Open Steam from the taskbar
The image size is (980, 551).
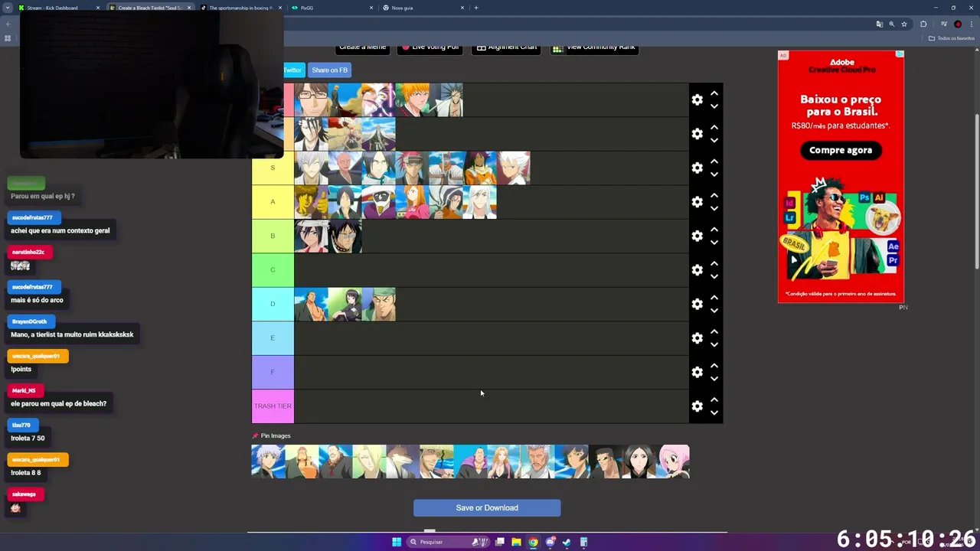[567, 542]
